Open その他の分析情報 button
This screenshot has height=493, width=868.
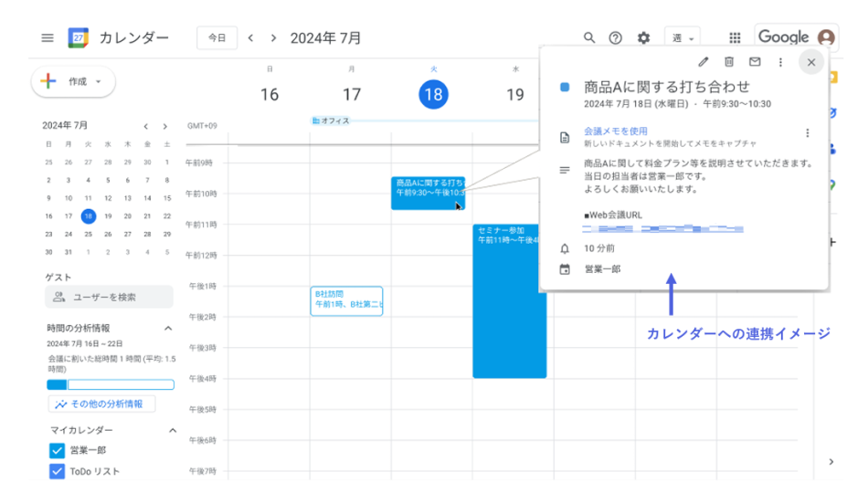[x=101, y=404]
